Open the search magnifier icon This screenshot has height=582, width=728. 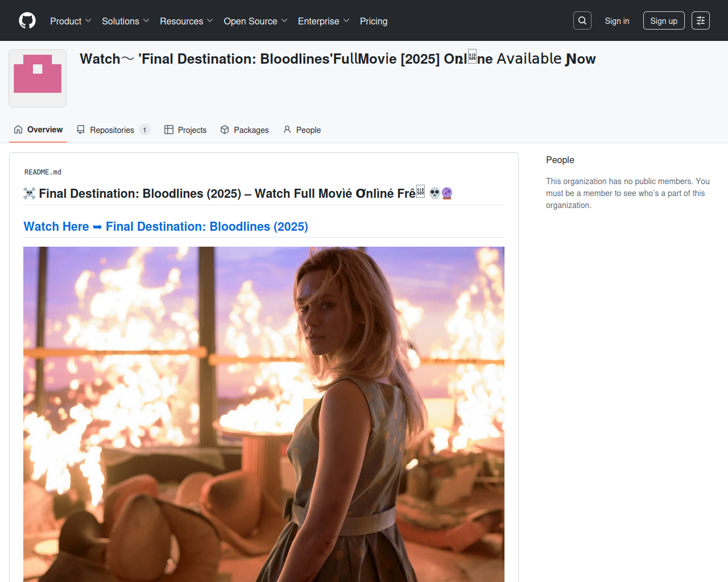coord(582,20)
